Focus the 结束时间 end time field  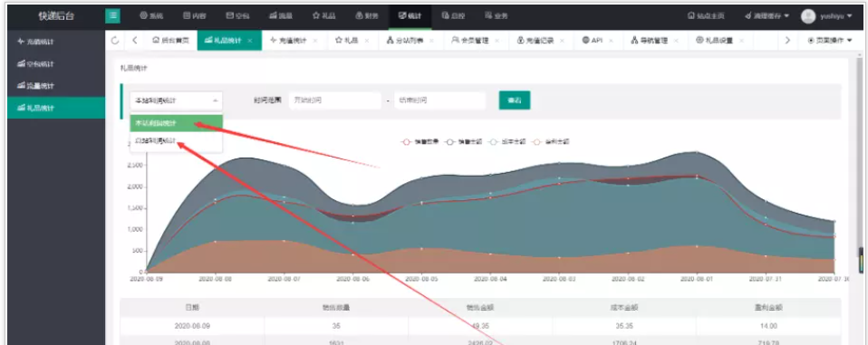pyautogui.click(x=440, y=101)
